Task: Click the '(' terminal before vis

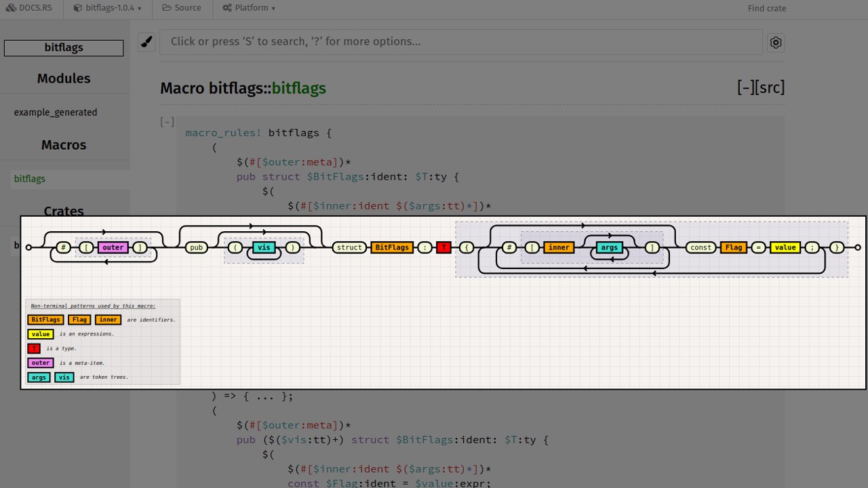Action: pyautogui.click(x=235, y=247)
